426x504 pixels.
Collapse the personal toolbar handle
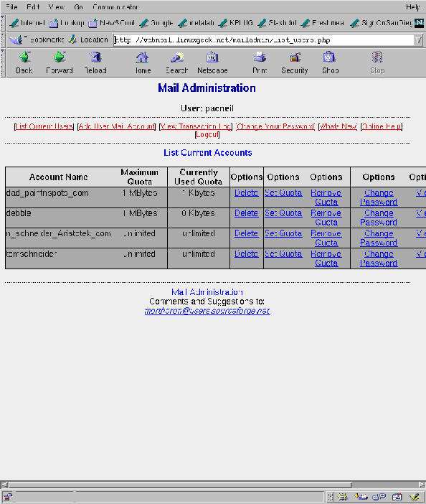click(3, 23)
